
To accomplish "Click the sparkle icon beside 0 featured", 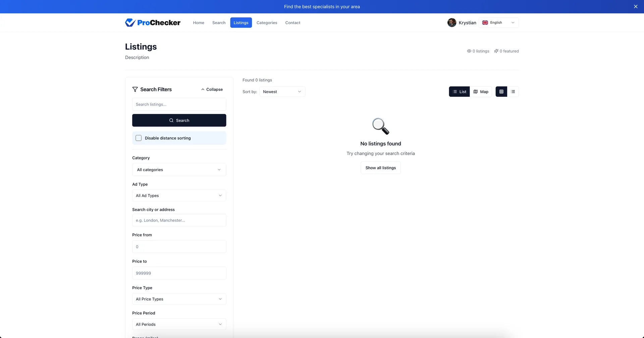I will pyautogui.click(x=496, y=51).
